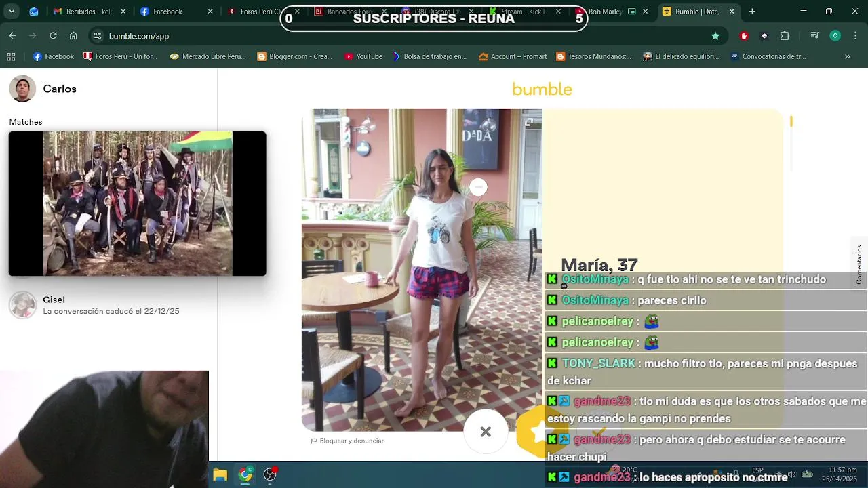Viewport: 868px width, 488px height.
Task: Reload the Bumble page
Action: pyautogui.click(x=53, y=36)
